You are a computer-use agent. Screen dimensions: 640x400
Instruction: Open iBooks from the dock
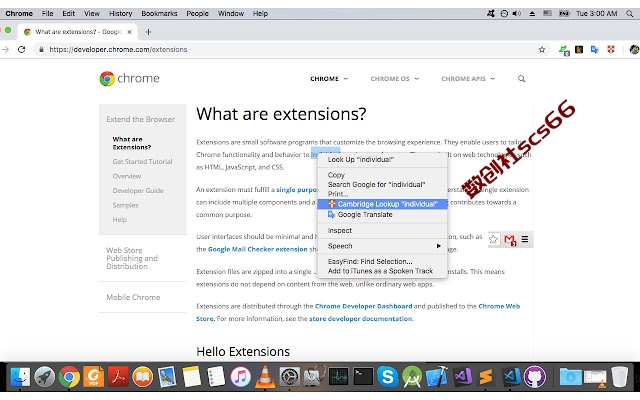142,377
